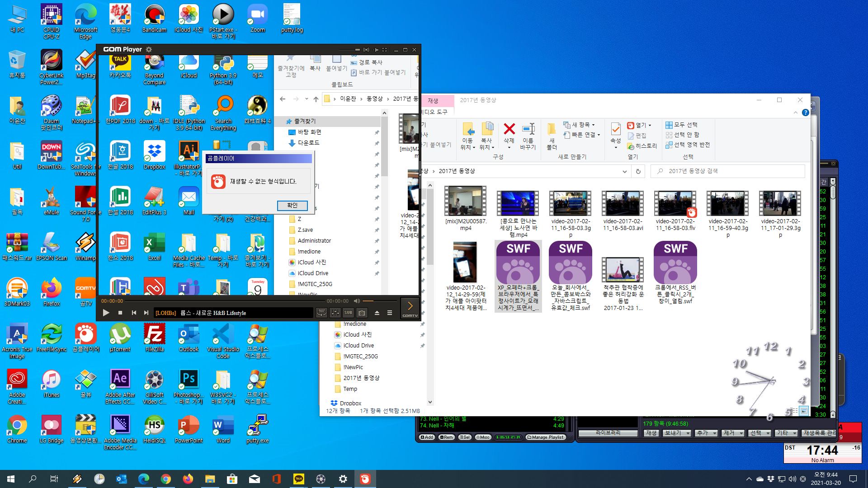Open the GOMTV side panel arrow
Image resolution: width=868 pixels, height=488 pixels.
pos(410,308)
